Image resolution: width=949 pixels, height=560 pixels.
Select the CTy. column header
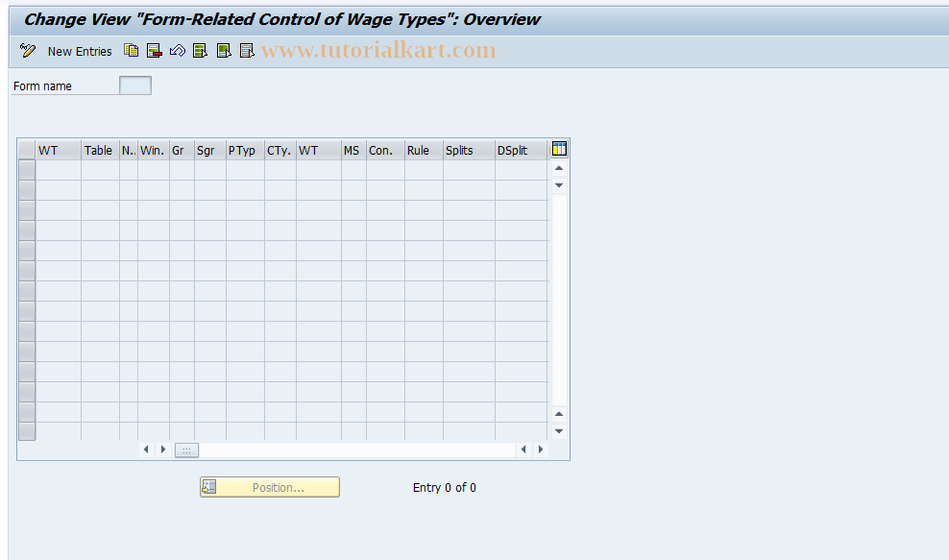click(x=280, y=150)
